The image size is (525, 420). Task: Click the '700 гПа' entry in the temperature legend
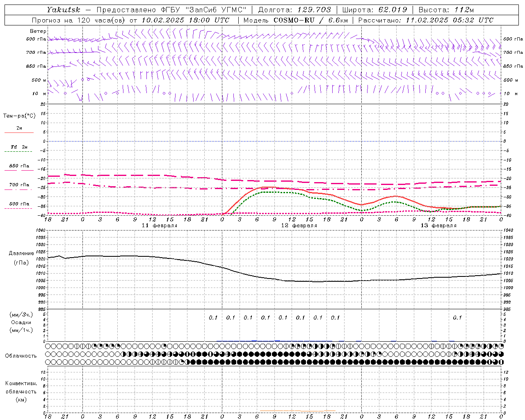click(x=19, y=185)
